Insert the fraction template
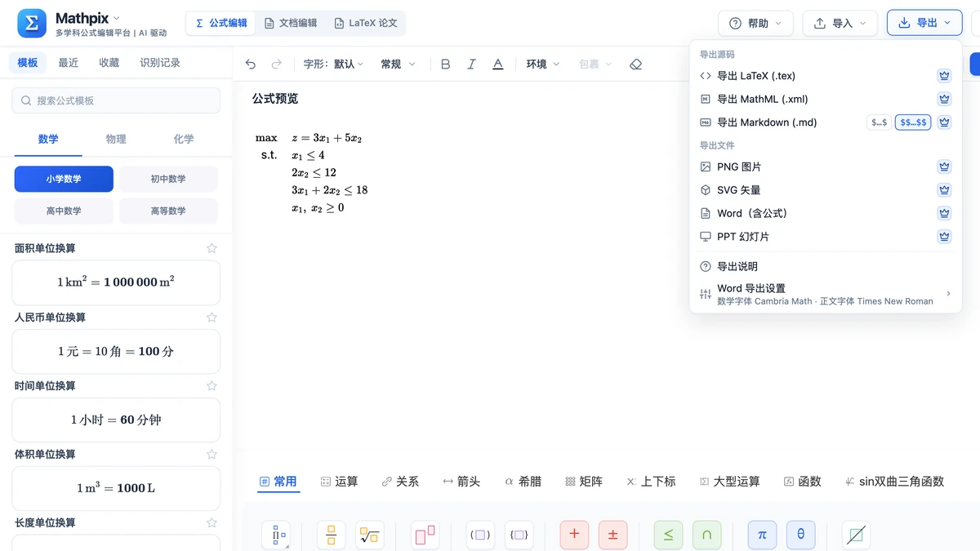The height and width of the screenshot is (551, 980). click(x=331, y=535)
